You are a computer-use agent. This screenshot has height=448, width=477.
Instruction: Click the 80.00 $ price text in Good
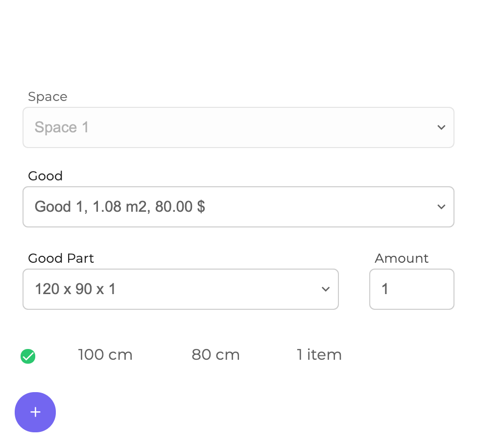click(x=180, y=207)
